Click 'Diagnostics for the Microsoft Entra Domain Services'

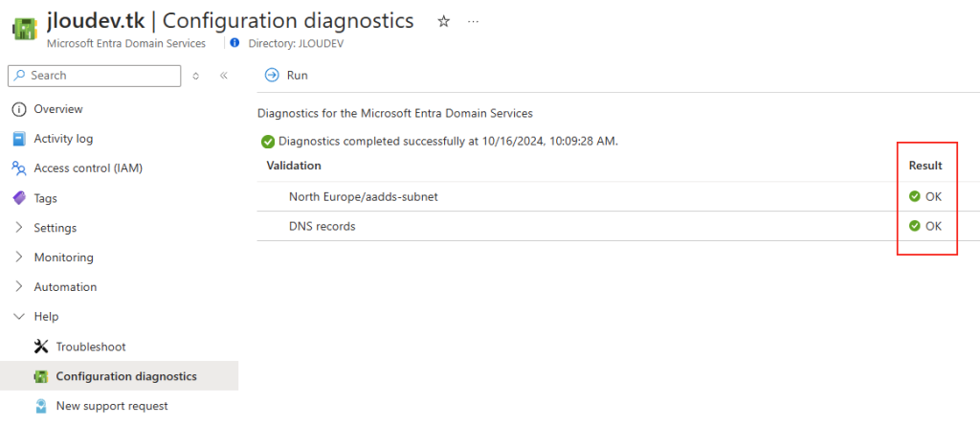(395, 114)
